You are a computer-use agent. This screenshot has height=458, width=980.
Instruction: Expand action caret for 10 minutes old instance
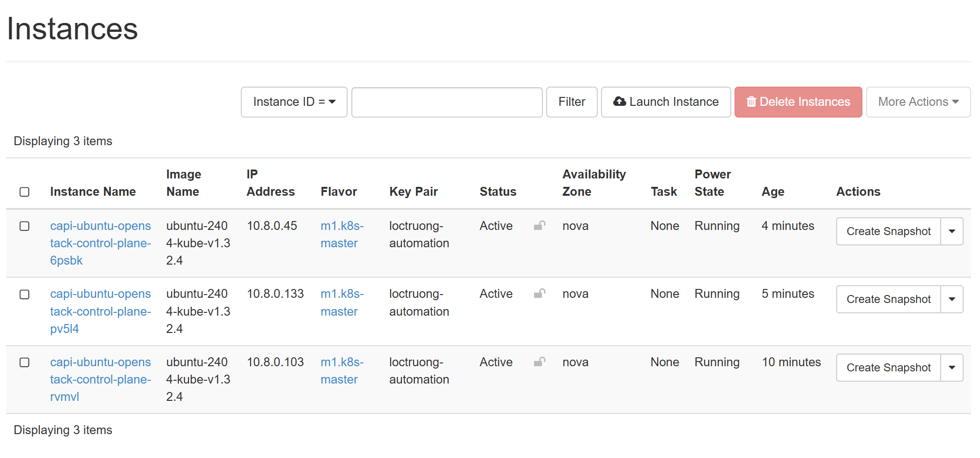coord(951,368)
